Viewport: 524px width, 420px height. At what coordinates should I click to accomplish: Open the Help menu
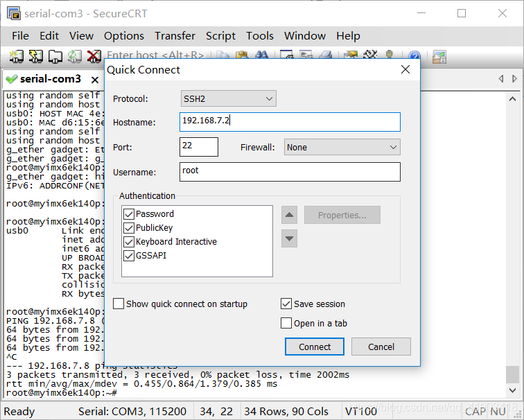pos(348,36)
